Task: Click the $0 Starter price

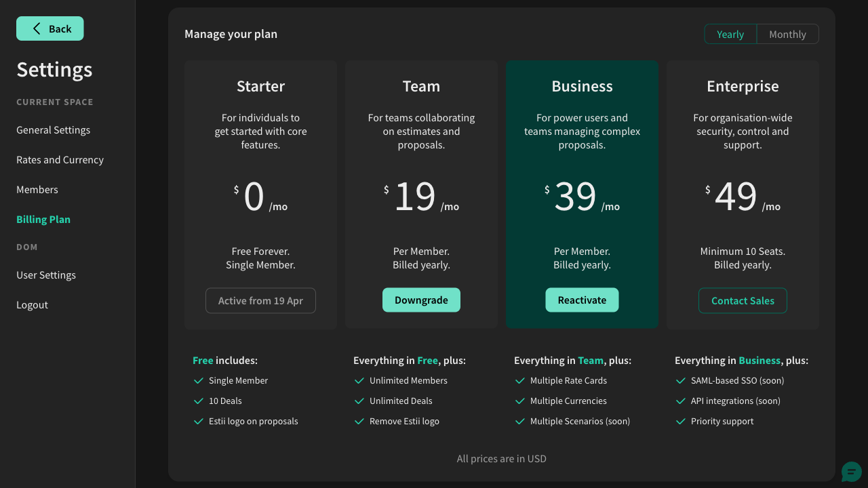Action: (260, 197)
